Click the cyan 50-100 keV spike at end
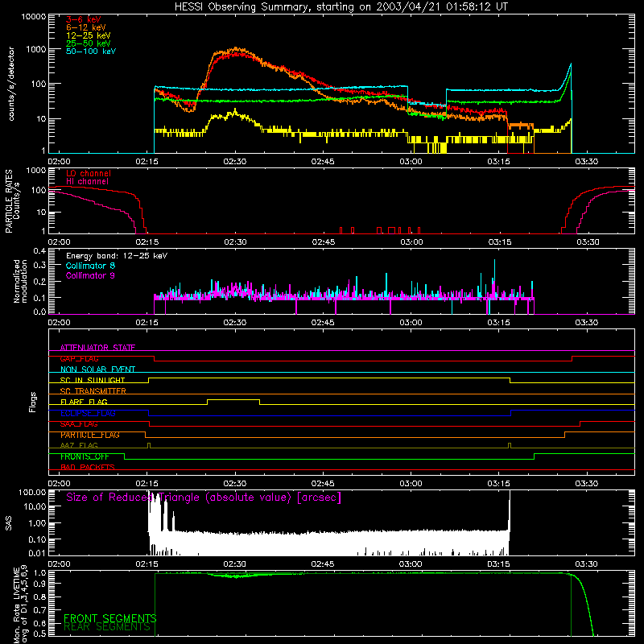644x644 pixels. (571, 64)
